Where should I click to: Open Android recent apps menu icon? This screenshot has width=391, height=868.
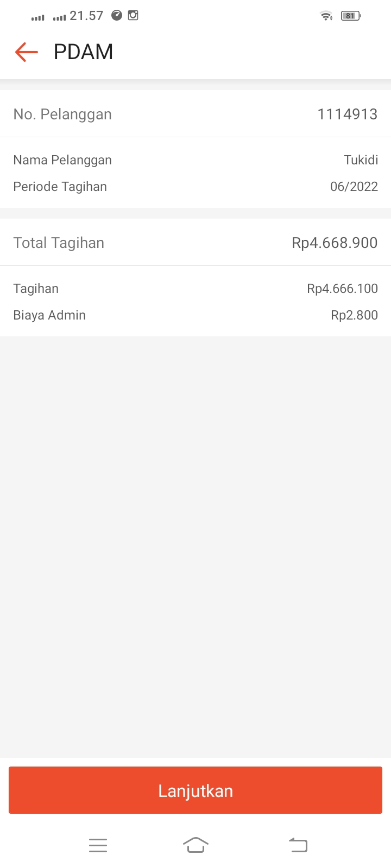click(x=98, y=845)
